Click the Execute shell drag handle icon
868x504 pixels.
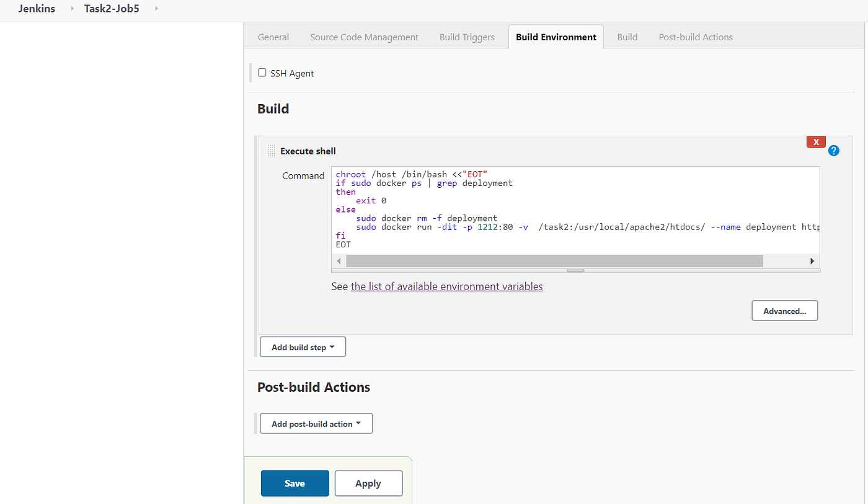click(x=271, y=151)
